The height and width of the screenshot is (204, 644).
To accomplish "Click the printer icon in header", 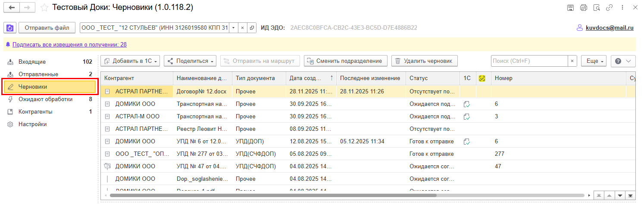I will [x=584, y=8].
